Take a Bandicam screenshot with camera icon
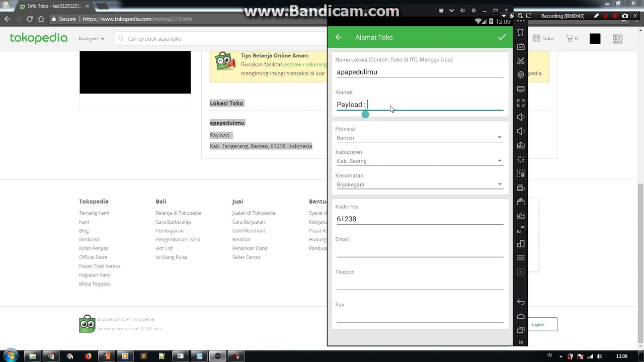644x362 pixels. (625, 16)
